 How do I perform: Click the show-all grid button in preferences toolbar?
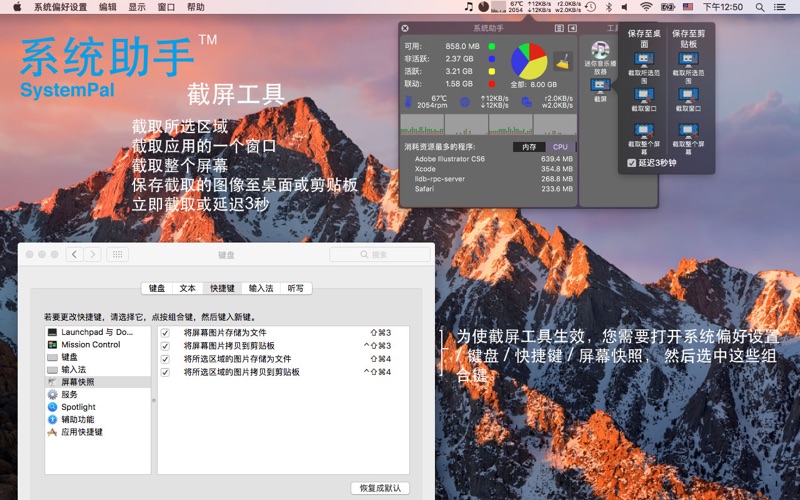tap(117, 255)
